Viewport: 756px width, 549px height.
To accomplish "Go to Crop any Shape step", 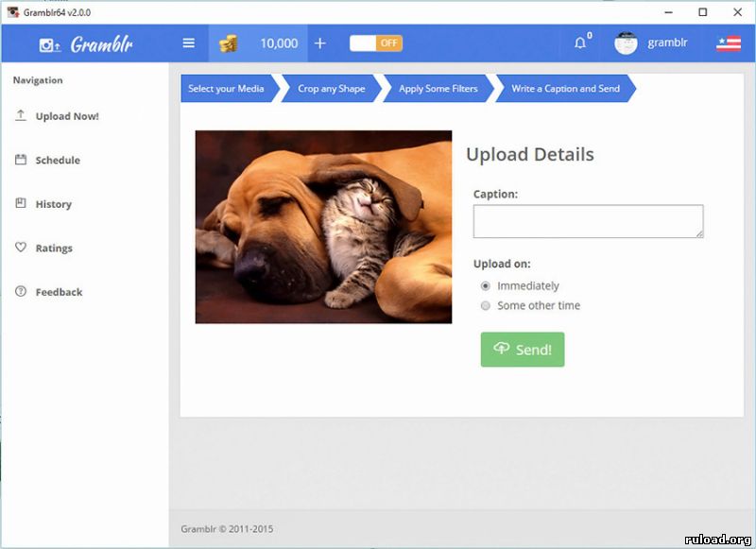I will 331,89.
